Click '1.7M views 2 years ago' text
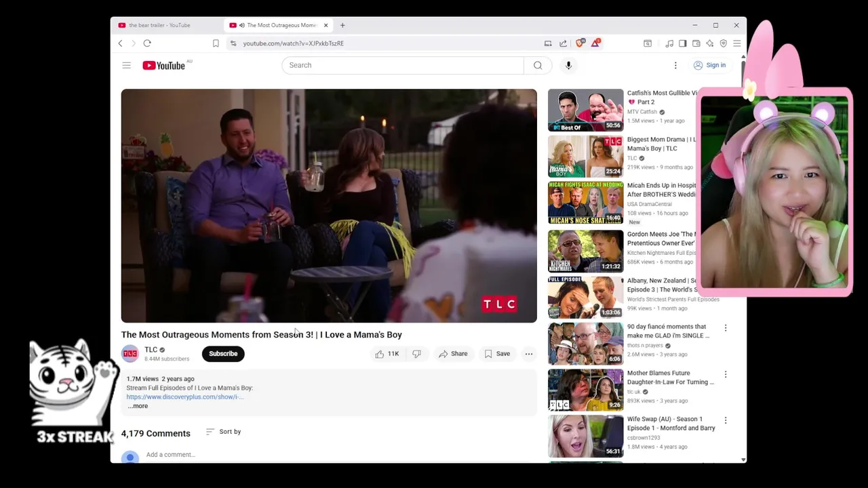This screenshot has width=868, height=488. [x=160, y=379]
